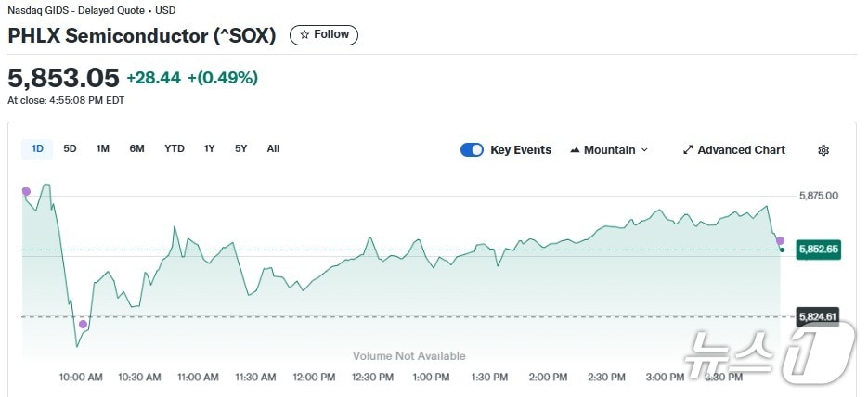Open the Advanced Chart link
Viewport: 868px width, 397px height.
733,150
